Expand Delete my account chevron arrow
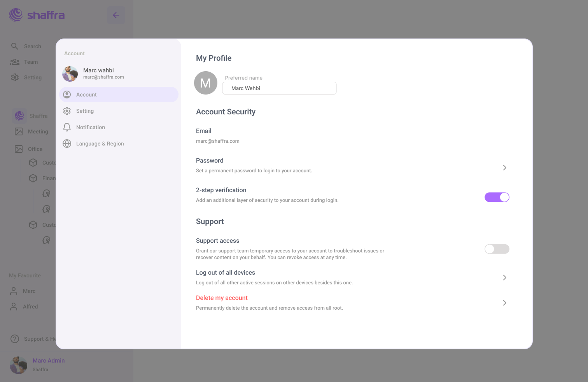Viewport: 588px width, 382px height. point(504,303)
